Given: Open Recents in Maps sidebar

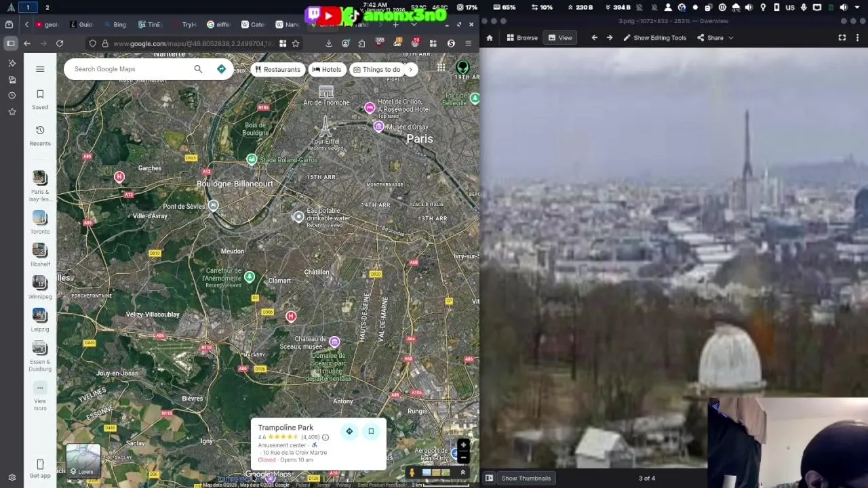Looking at the screenshot, I should [40, 135].
